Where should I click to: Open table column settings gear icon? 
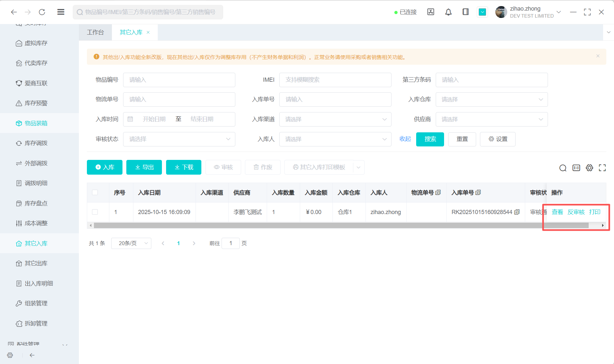coord(589,168)
